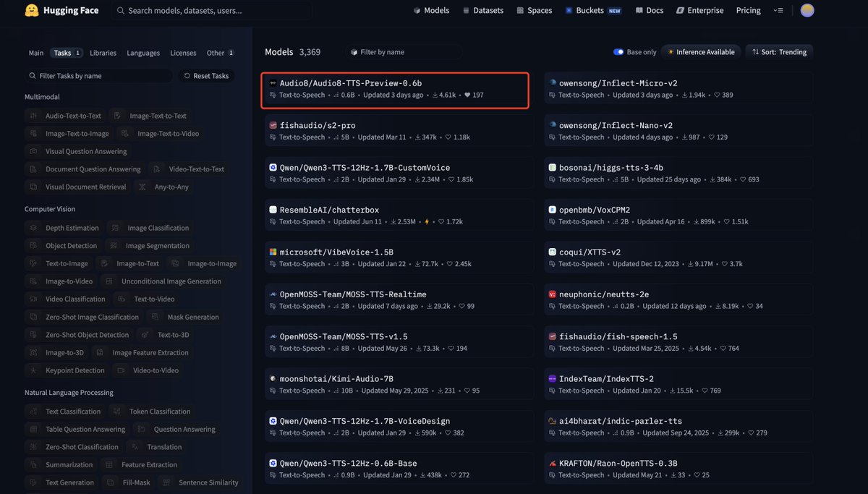
Task: Open the Models navigation item
Action: [430, 10]
